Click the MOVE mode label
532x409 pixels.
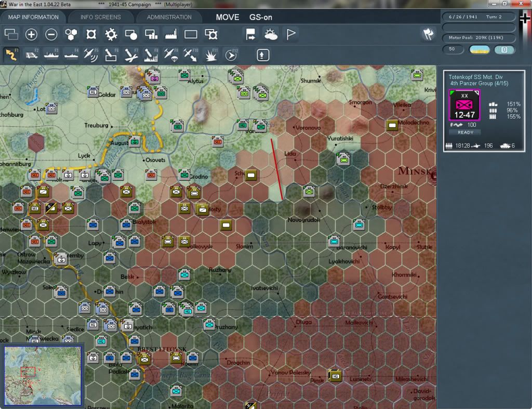coord(228,17)
